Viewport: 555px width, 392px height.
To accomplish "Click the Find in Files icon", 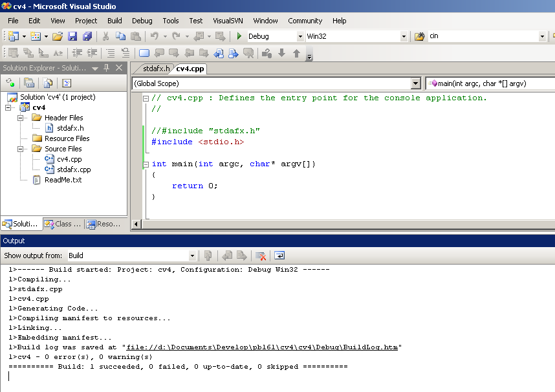I will click(419, 36).
